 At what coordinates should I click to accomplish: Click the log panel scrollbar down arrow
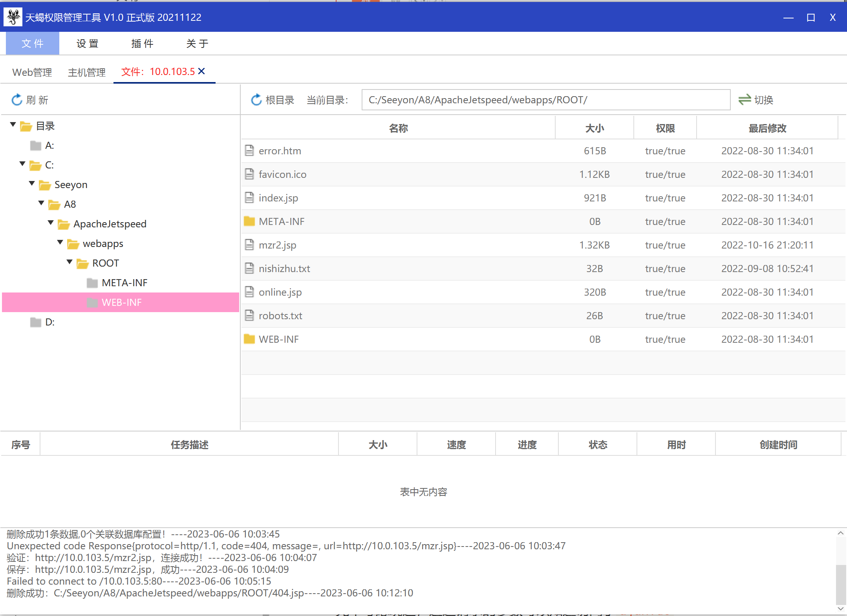click(x=840, y=608)
